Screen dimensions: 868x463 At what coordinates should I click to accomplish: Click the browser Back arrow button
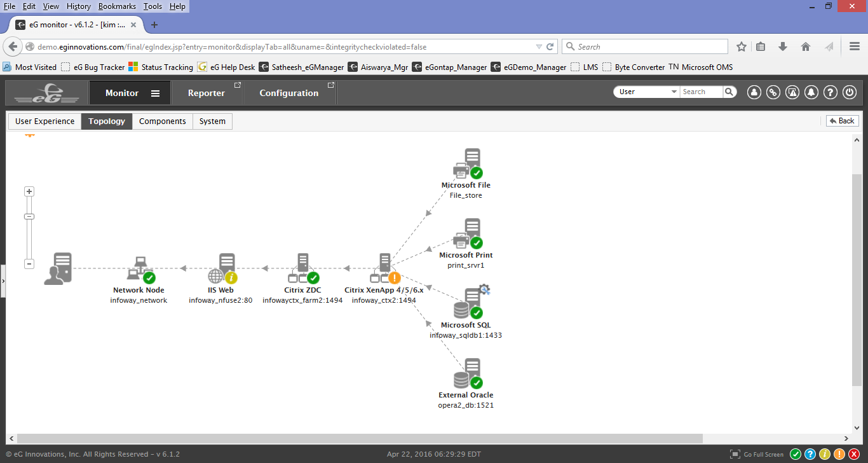13,46
